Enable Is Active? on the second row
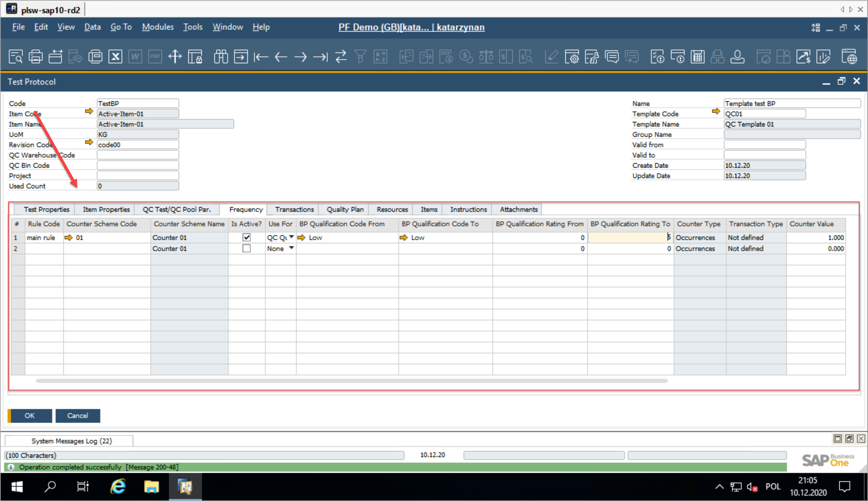Viewport: 868px width, 501px height. tap(246, 248)
